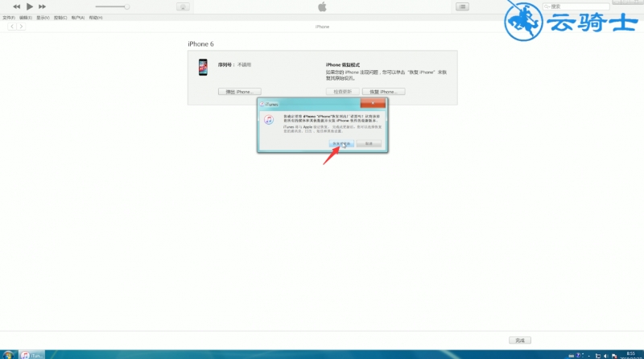The width and height of the screenshot is (644, 359).
Task: Click the 完成 button at bottom
Action: pos(520,340)
